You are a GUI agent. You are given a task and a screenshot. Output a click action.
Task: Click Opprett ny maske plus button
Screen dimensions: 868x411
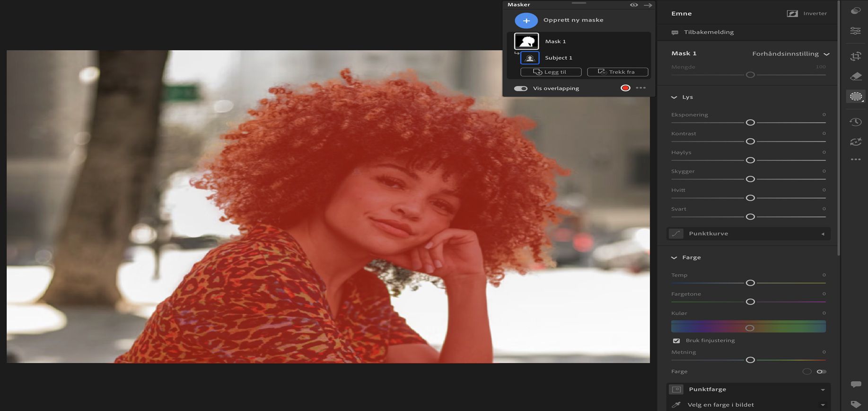[x=526, y=20]
